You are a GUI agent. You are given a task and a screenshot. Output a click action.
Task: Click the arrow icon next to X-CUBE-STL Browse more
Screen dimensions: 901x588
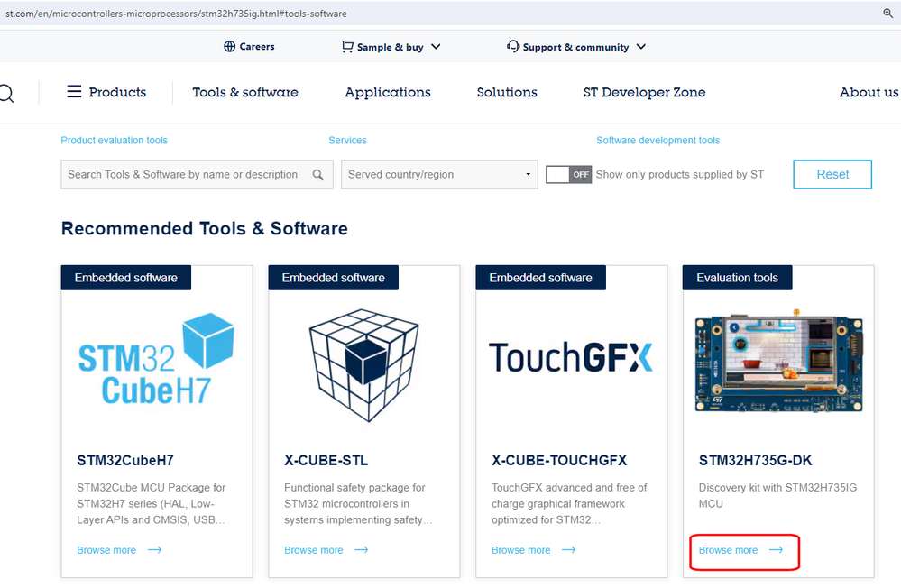click(362, 550)
